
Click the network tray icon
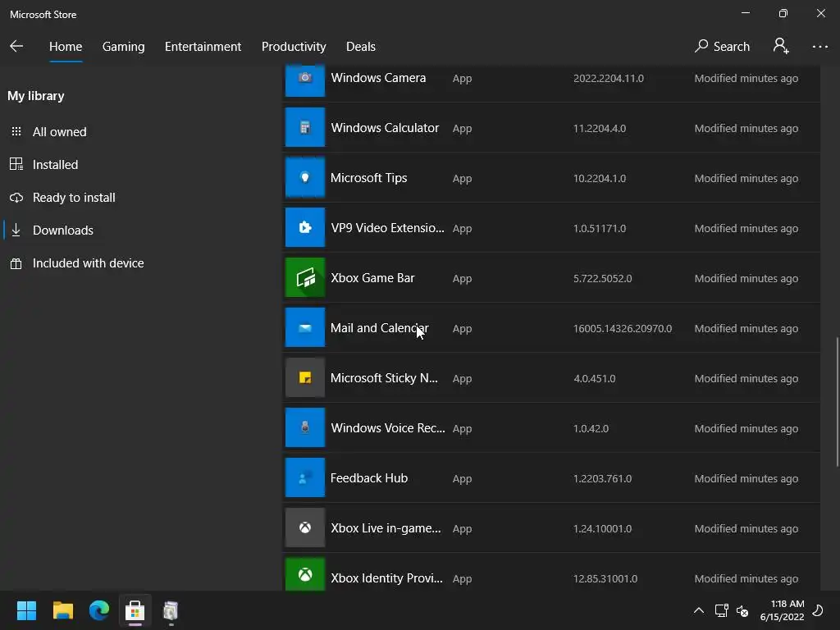click(x=721, y=610)
